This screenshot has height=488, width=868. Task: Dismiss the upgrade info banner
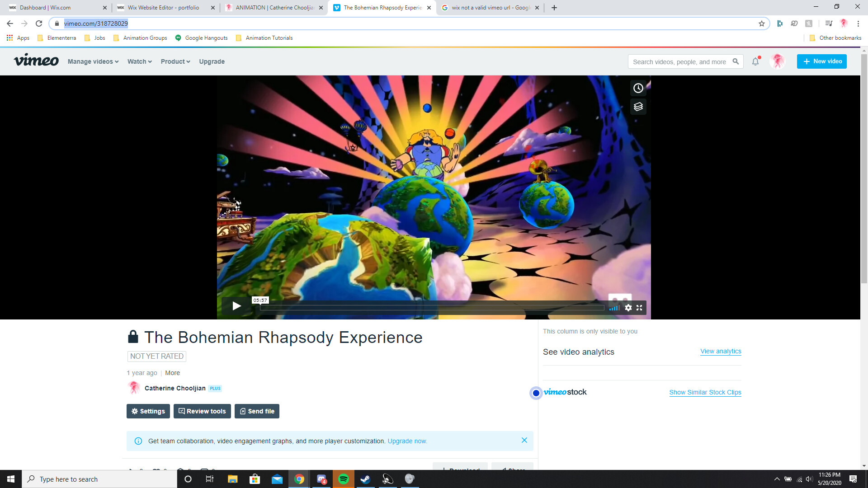[x=524, y=440]
